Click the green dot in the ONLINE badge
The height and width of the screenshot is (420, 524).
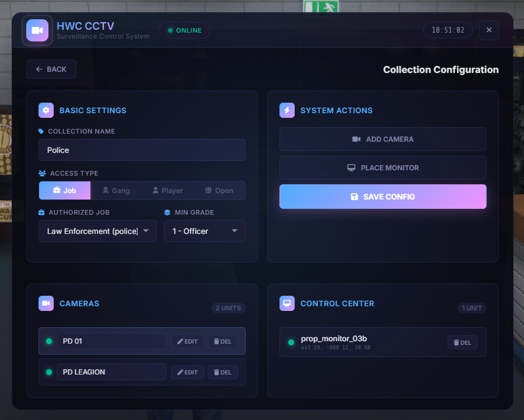(x=170, y=30)
